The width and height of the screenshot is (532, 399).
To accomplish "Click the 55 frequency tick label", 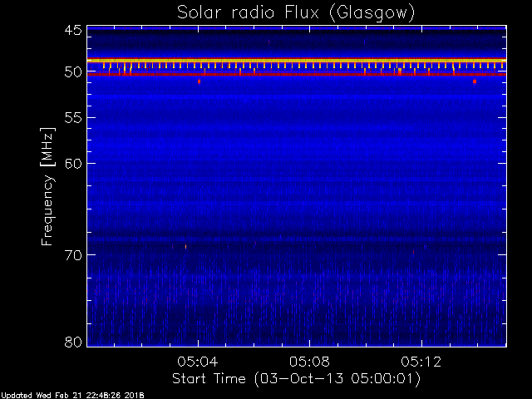I will pos(73,118).
